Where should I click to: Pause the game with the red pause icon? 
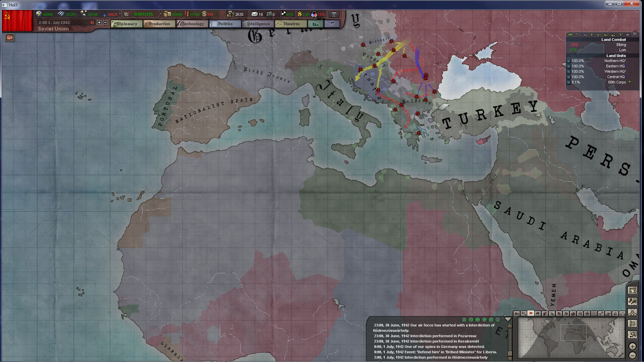[x=92, y=22]
